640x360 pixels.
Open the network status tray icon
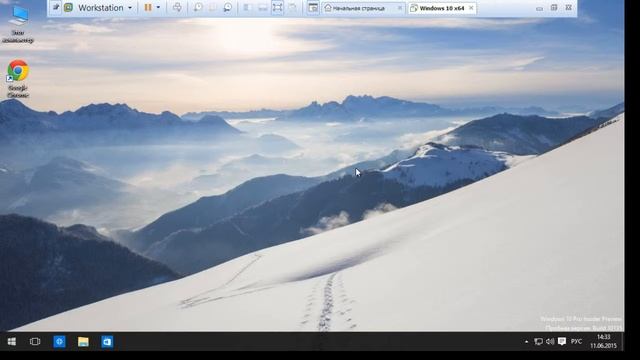click(538, 342)
